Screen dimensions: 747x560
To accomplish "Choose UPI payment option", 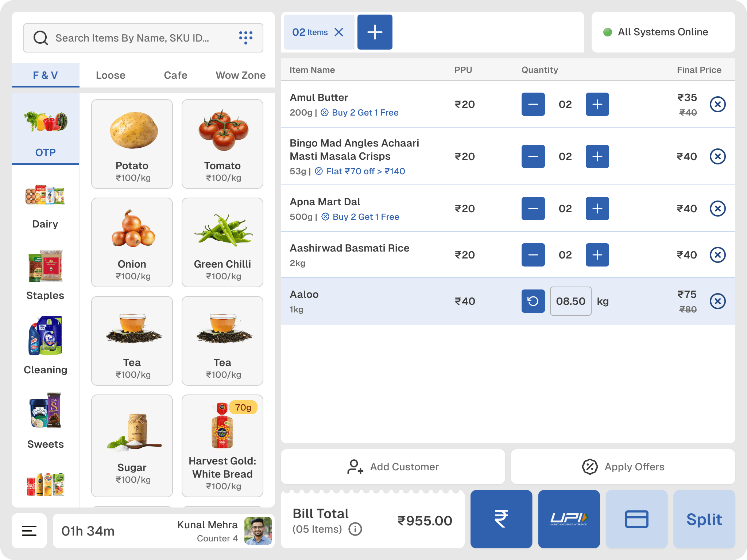I will pos(569,519).
